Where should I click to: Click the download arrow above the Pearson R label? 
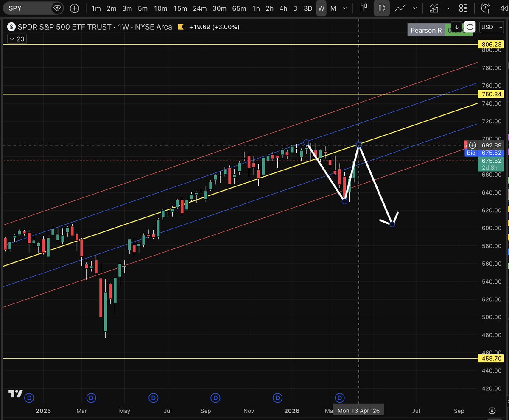click(x=456, y=27)
